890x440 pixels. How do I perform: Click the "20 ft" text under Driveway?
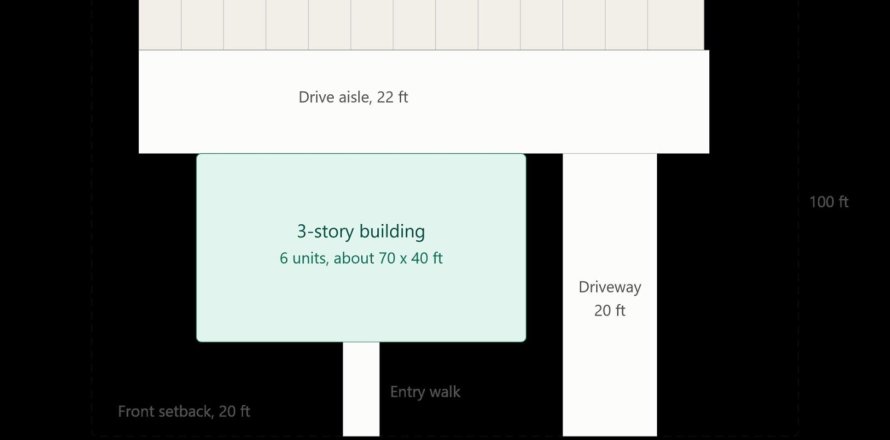(610, 311)
